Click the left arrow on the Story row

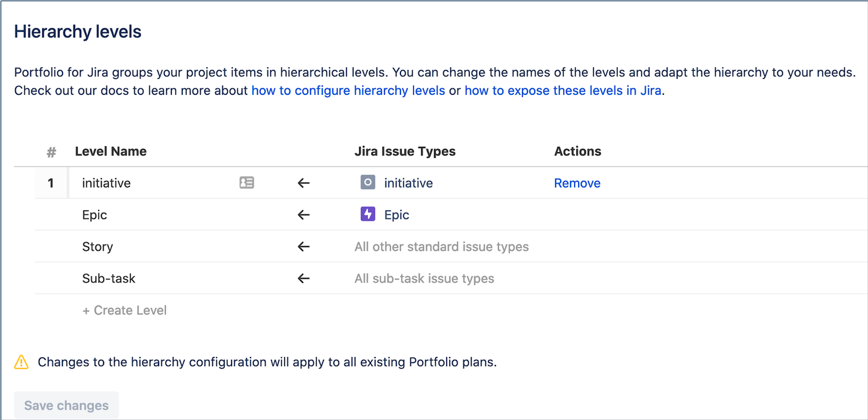(x=303, y=246)
